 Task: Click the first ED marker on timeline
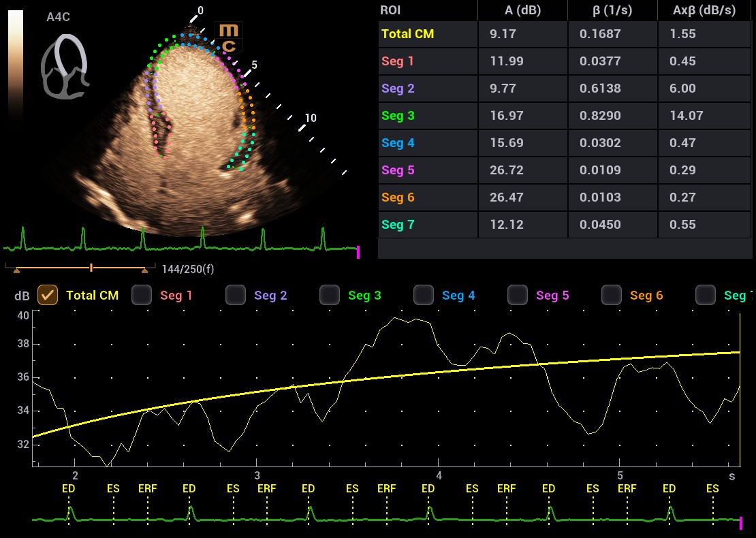point(69,488)
